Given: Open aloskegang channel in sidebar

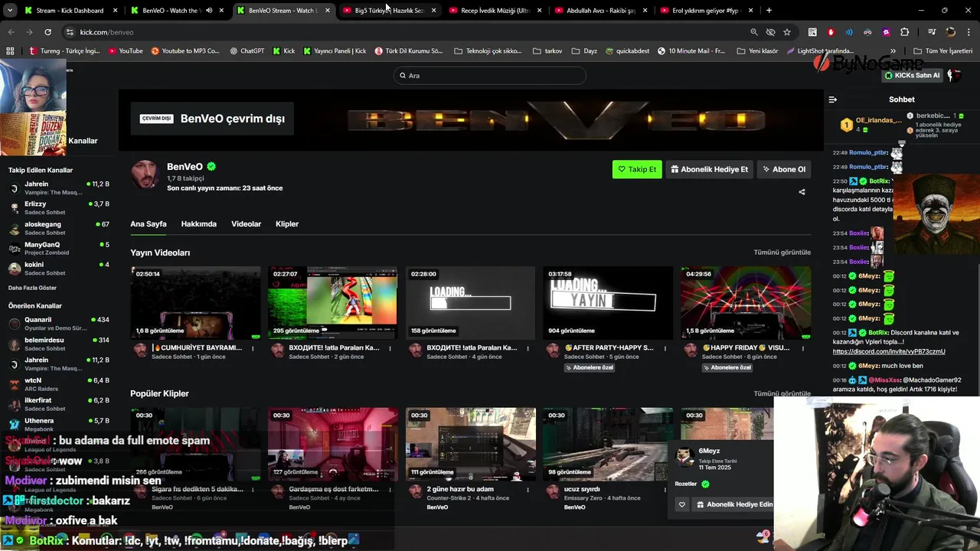Looking at the screenshot, I should click(x=58, y=228).
